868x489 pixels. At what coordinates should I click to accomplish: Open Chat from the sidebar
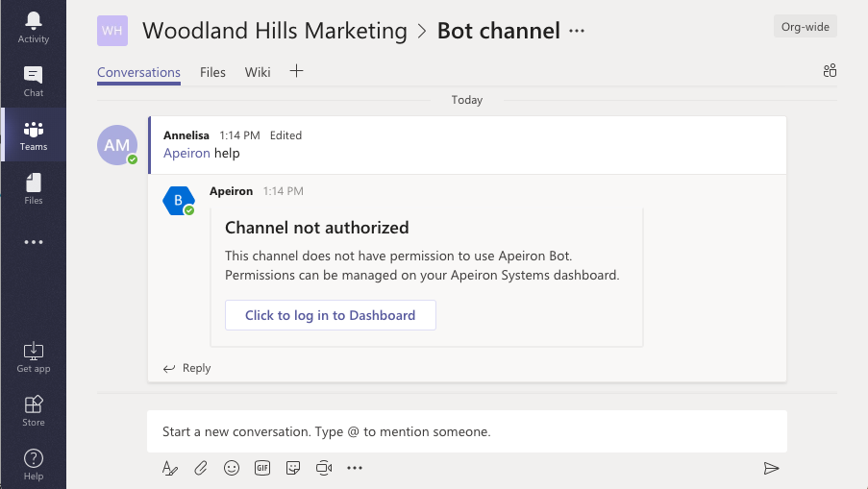(x=34, y=82)
